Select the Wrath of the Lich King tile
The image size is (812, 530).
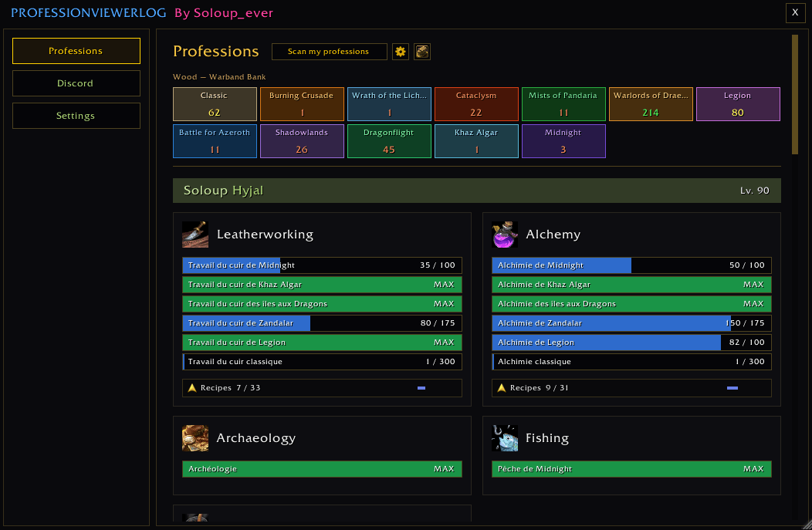390,104
